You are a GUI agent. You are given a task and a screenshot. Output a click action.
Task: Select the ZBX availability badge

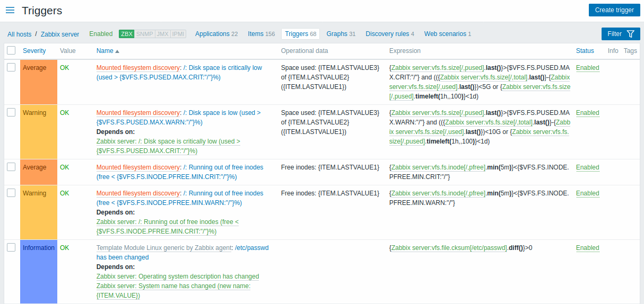click(127, 34)
